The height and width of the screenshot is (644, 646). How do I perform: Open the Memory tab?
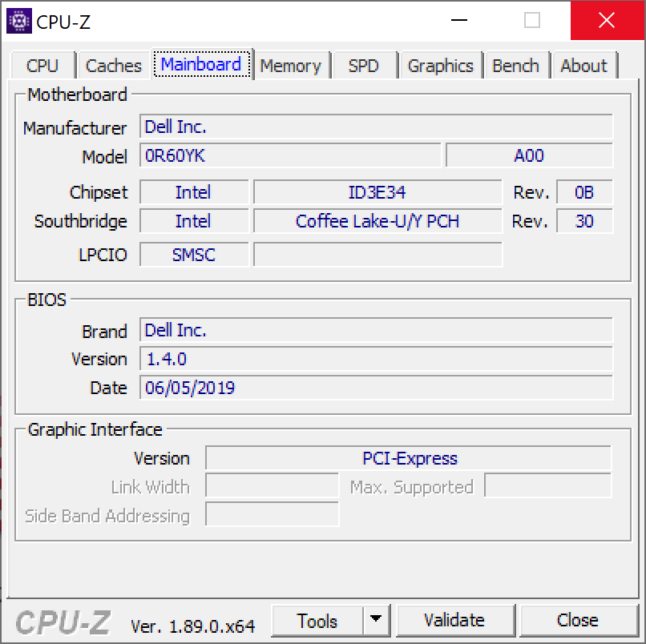pyautogui.click(x=290, y=66)
